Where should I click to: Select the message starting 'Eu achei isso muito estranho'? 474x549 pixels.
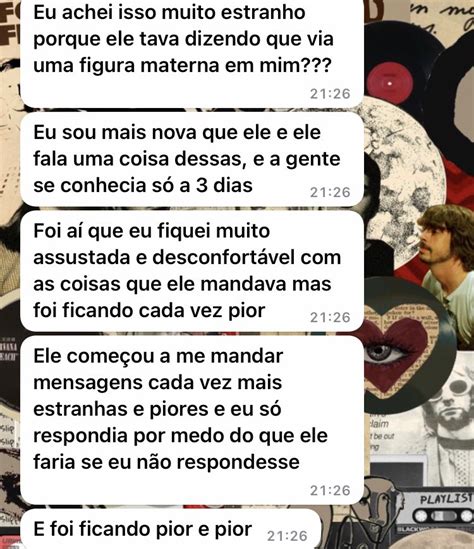pos(192,53)
